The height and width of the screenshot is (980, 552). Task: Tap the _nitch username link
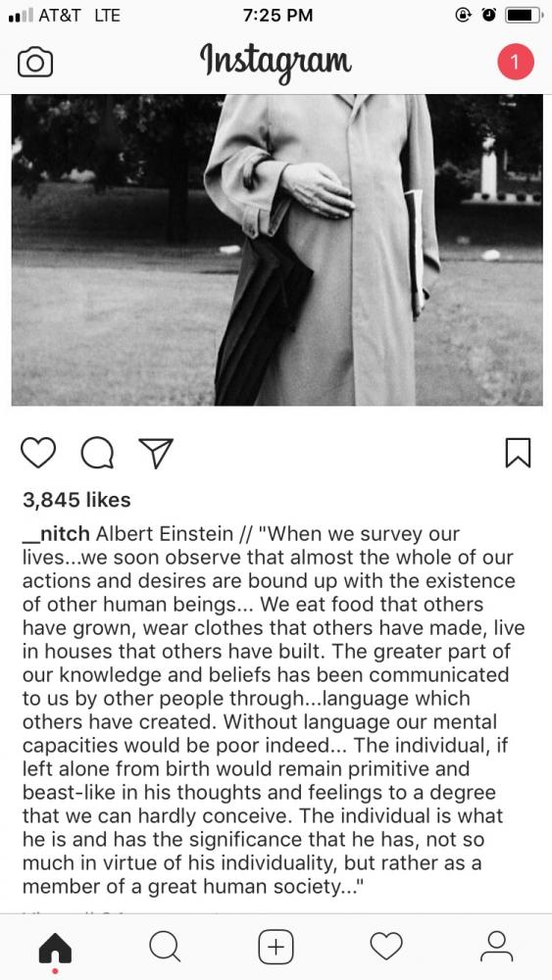tap(57, 534)
